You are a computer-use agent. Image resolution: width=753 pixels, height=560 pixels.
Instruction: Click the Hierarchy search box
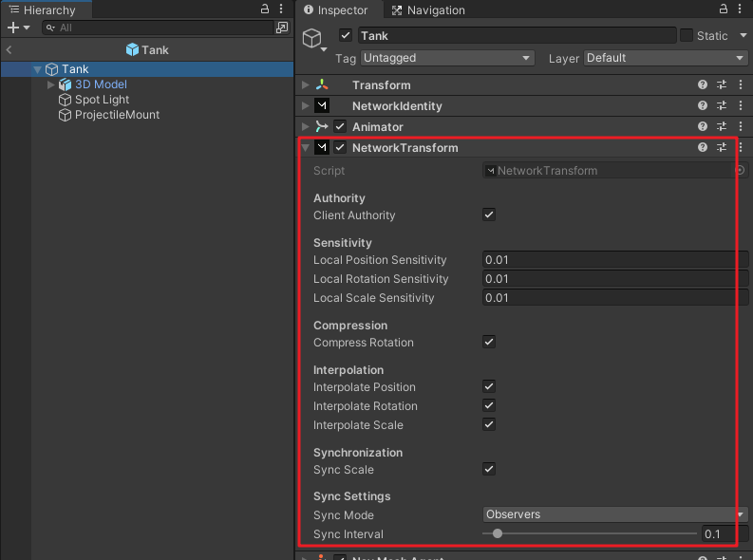click(x=158, y=28)
